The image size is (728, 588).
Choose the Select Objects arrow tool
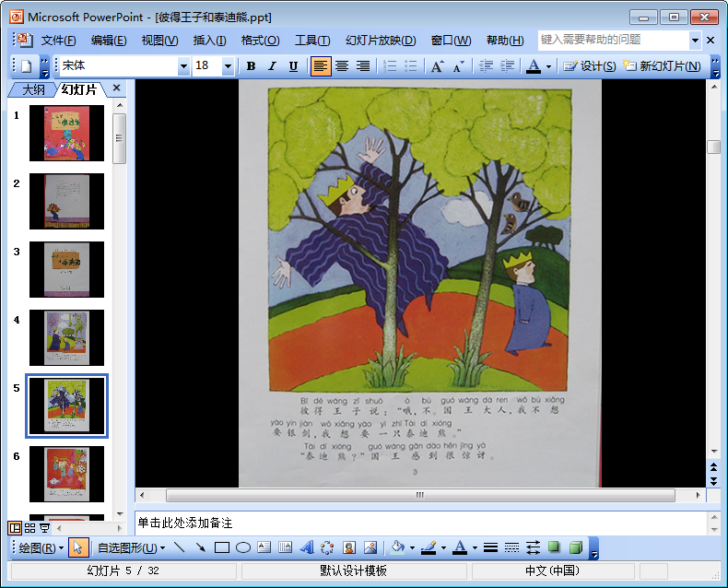coord(78,548)
